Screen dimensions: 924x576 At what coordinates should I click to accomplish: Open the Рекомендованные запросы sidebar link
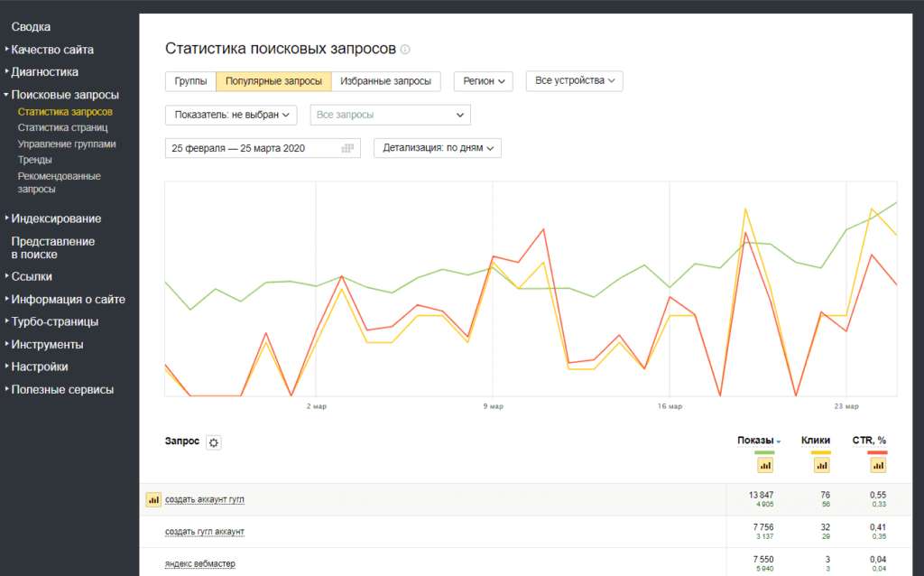click(x=59, y=182)
